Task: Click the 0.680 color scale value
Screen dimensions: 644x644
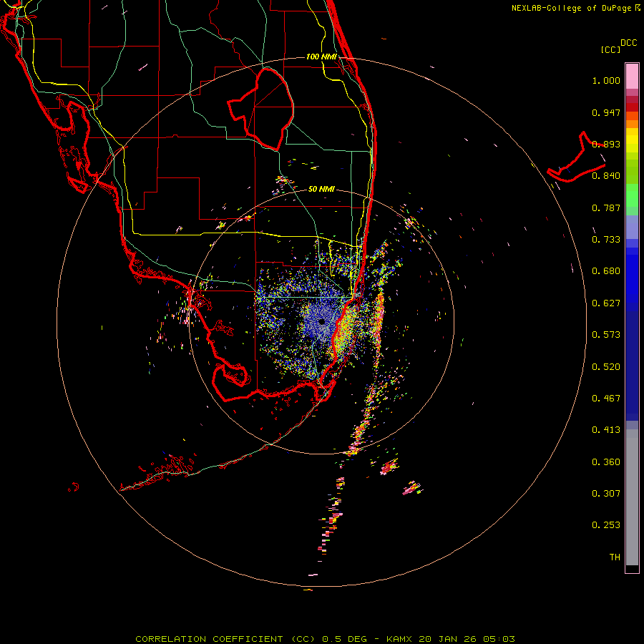Action: (x=606, y=271)
